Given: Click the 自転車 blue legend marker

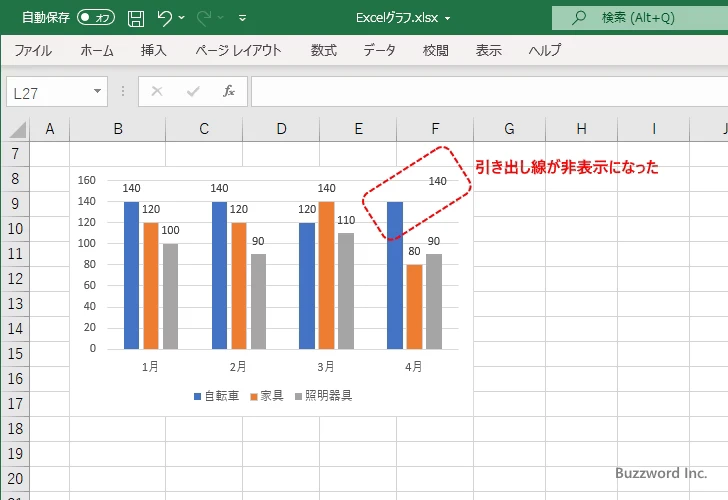Looking at the screenshot, I should (197, 396).
